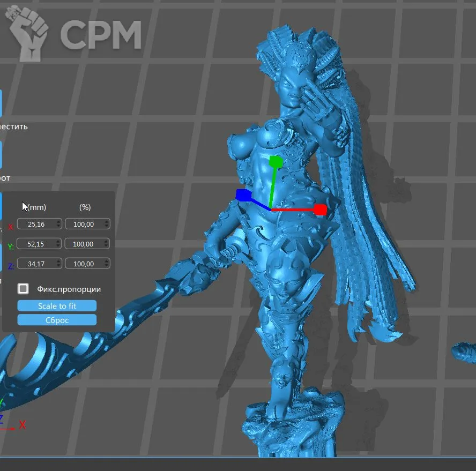Click the stepper arrows on the X mm field

tap(58, 224)
